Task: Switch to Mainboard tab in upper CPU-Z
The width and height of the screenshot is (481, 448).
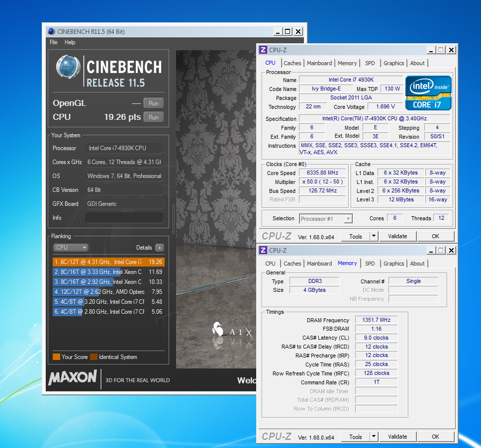Action: coord(319,63)
